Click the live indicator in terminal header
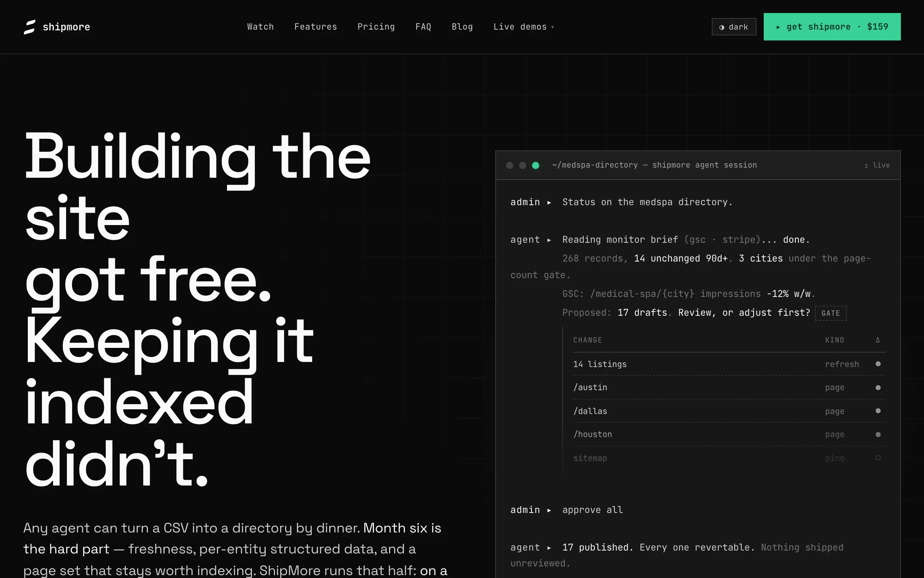The image size is (924, 578). [877, 165]
